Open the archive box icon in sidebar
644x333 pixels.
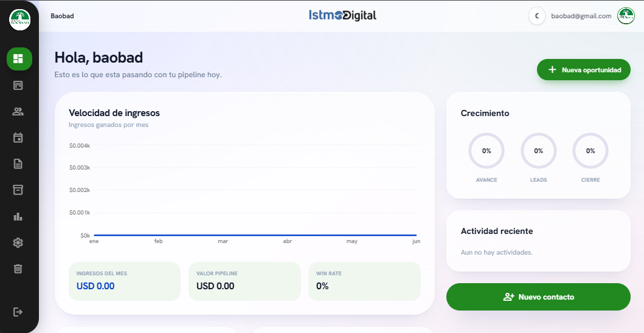point(18,190)
